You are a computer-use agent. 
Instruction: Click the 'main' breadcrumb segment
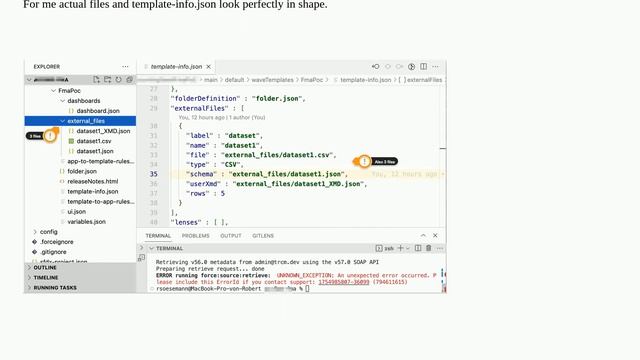(x=211, y=80)
